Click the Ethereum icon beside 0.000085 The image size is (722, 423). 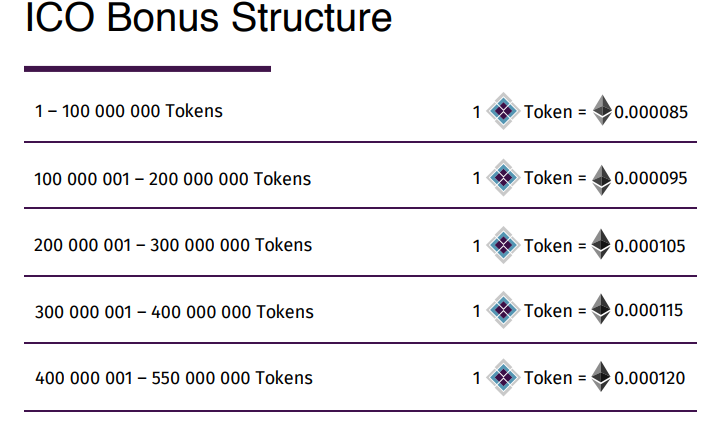point(602,110)
